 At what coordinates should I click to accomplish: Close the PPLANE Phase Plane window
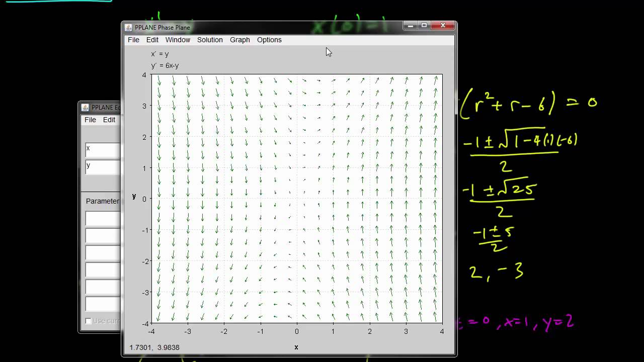click(x=443, y=25)
